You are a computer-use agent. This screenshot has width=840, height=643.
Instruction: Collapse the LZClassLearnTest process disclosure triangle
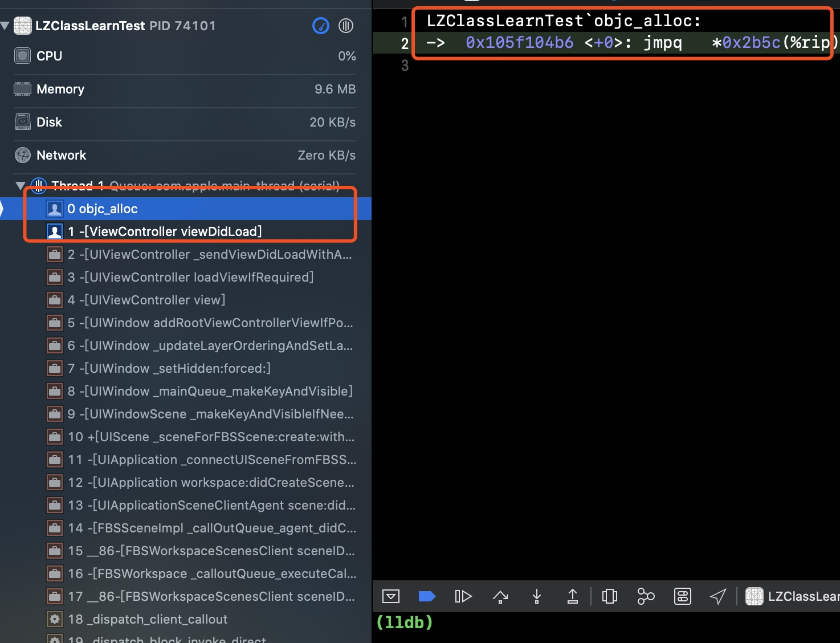[5, 26]
